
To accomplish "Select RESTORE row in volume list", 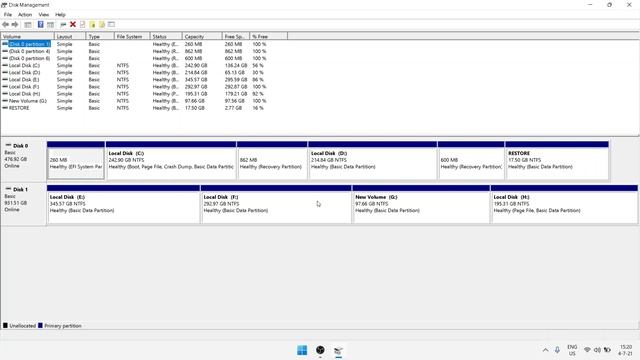I will [135, 108].
